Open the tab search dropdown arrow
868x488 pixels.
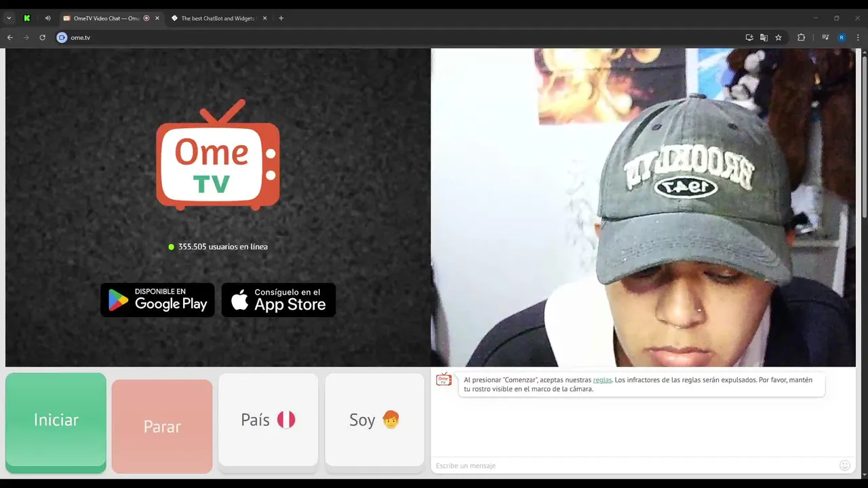click(9, 18)
